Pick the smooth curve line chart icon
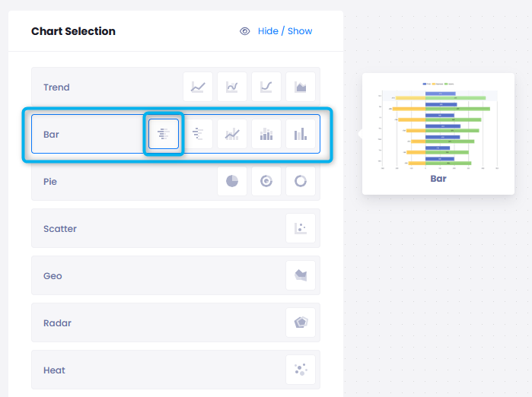The image size is (532, 397). coord(266,87)
